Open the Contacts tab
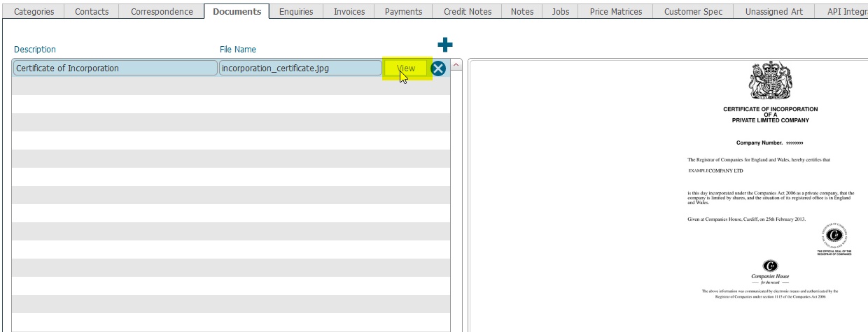Image resolution: width=868 pixels, height=332 pixels. (91, 11)
